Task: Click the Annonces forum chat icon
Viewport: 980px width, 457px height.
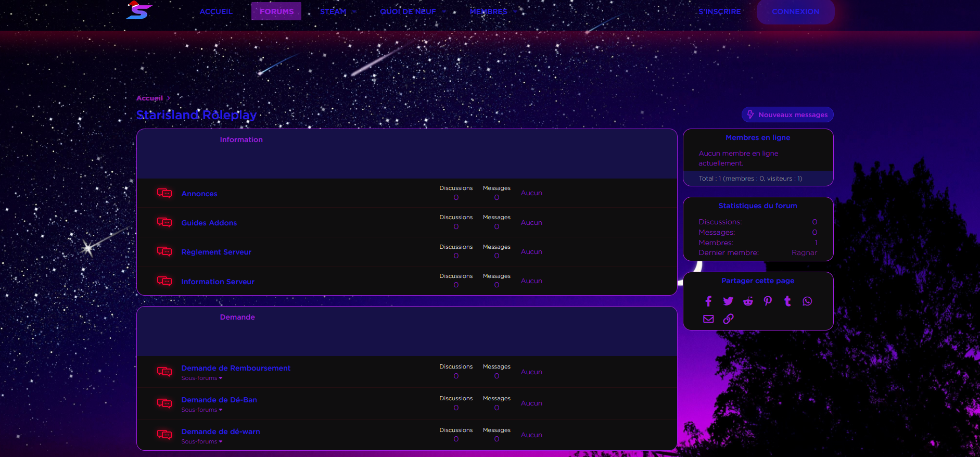Action: (164, 194)
